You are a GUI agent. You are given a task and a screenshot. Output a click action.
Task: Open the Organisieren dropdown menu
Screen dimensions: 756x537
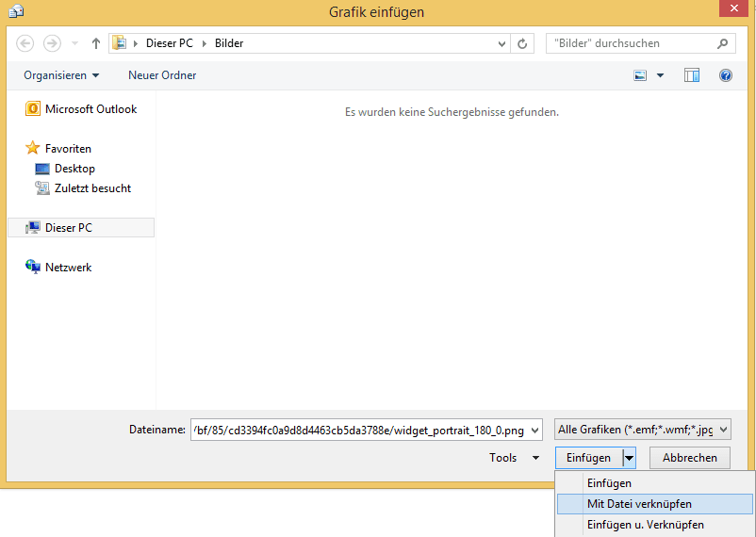61,75
